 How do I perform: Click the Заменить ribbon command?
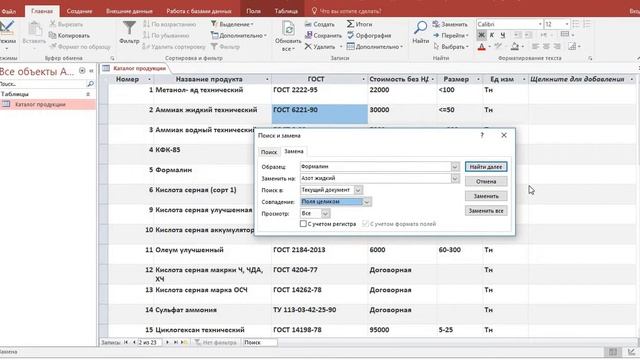pos(450,24)
